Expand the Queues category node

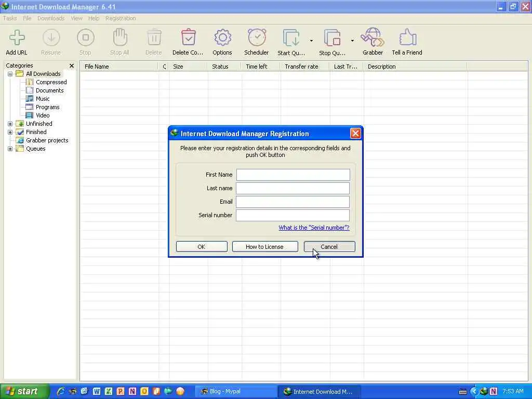click(10, 149)
